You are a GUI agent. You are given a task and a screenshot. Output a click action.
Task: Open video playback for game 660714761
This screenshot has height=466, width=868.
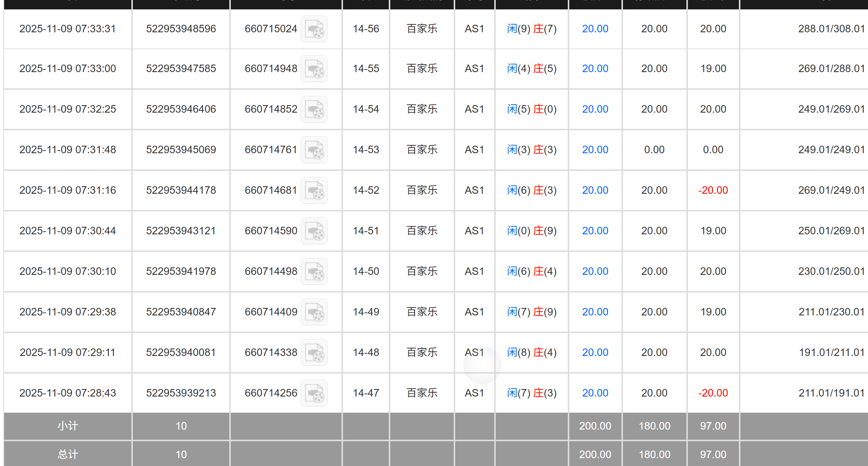click(x=314, y=150)
